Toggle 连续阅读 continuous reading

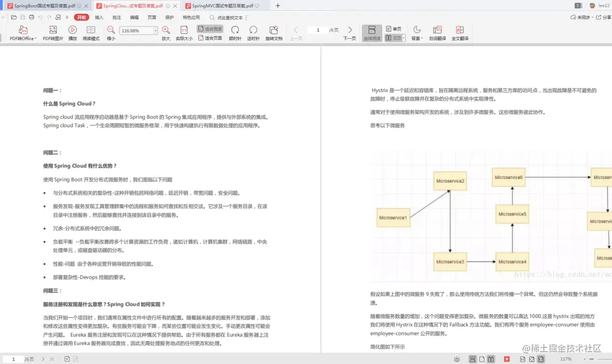(372, 33)
